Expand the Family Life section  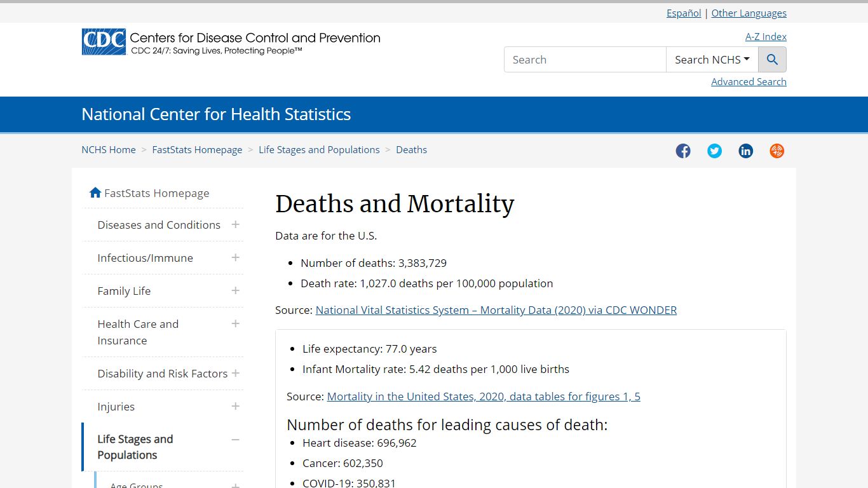tap(235, 290)
